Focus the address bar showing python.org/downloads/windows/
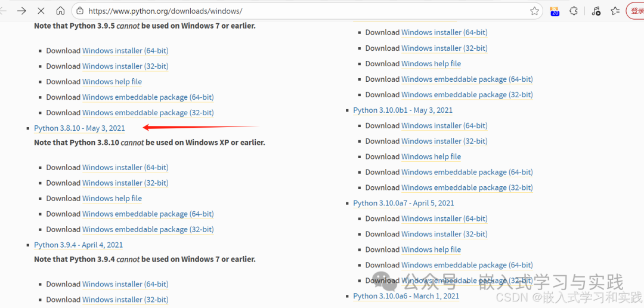Screen dimensions: 644x308 pos(307,11)
